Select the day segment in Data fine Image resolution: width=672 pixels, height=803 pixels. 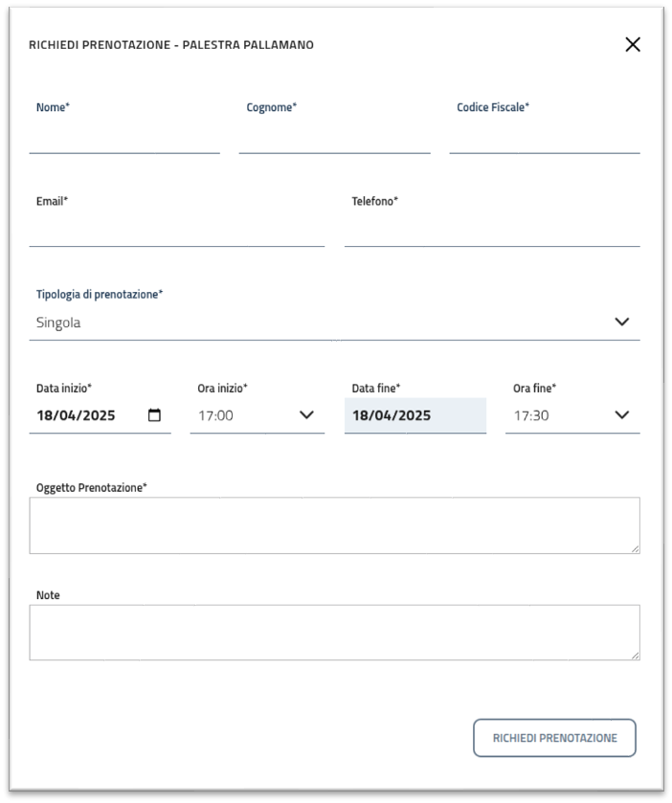[x=361, y=415]
